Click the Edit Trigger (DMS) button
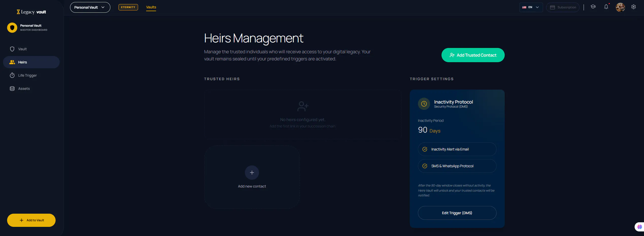This screenshot has width=644, height=236. 457,213
